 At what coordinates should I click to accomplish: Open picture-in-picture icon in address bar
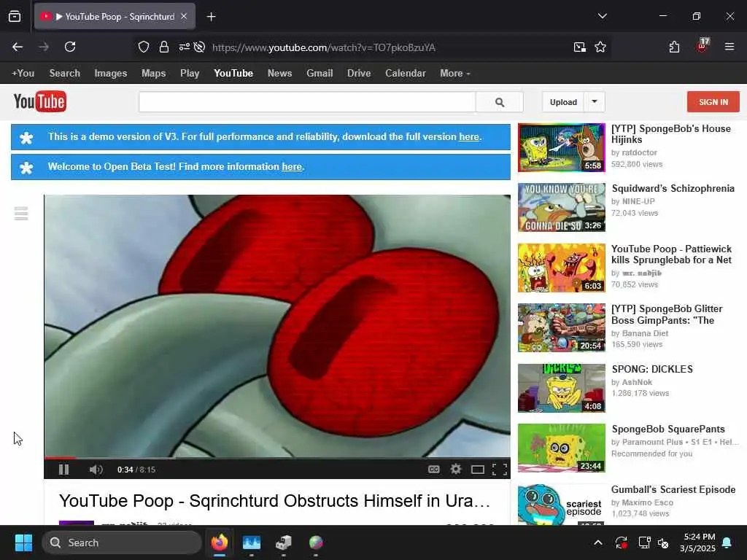(x=579, y=47)
